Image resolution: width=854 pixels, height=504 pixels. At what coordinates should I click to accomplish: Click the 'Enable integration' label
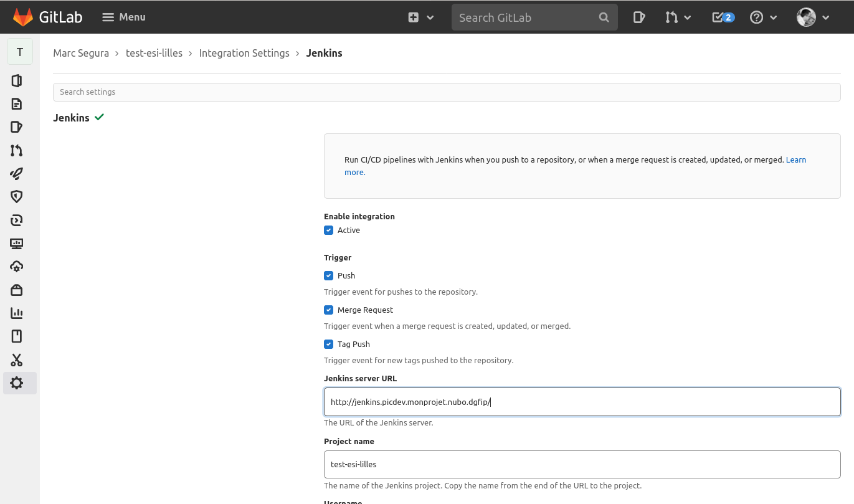[x=359, y=216]
